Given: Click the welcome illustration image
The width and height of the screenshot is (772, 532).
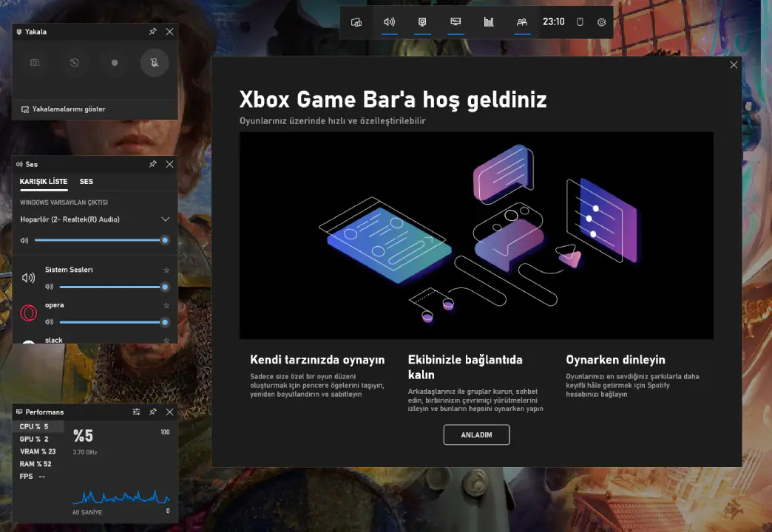Looking at the screenshot, I should click(476, 235).
